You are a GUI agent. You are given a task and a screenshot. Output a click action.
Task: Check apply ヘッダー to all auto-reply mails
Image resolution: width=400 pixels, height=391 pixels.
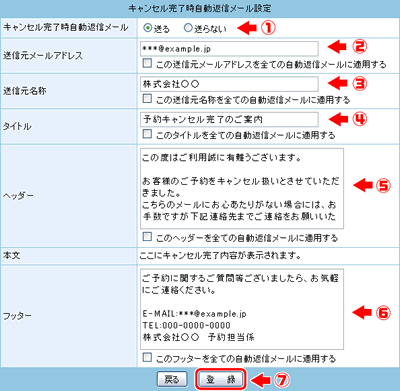tap(147, 237)
